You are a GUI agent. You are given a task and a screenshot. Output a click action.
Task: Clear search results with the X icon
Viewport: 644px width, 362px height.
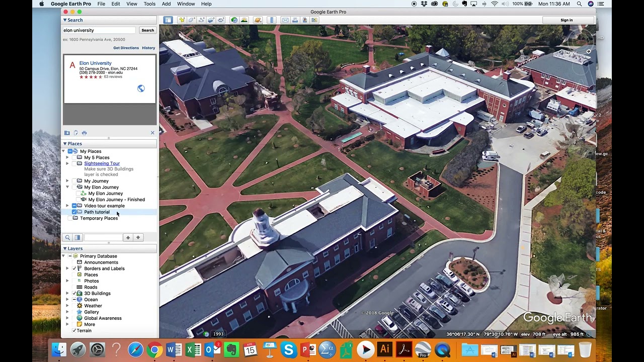(x=152, y=133)
